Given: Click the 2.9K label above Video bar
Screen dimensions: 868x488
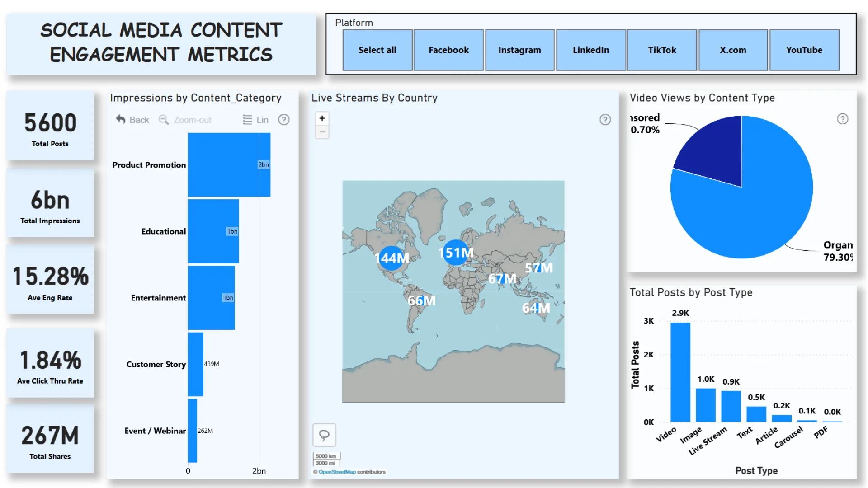Looking at the screenshot, I should click(680, 313).
